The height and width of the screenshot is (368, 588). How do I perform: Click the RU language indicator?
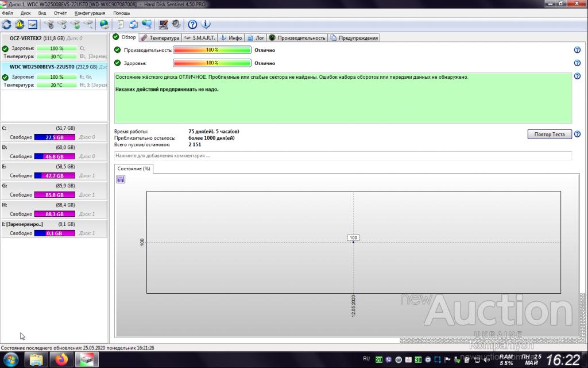(366, 359)
